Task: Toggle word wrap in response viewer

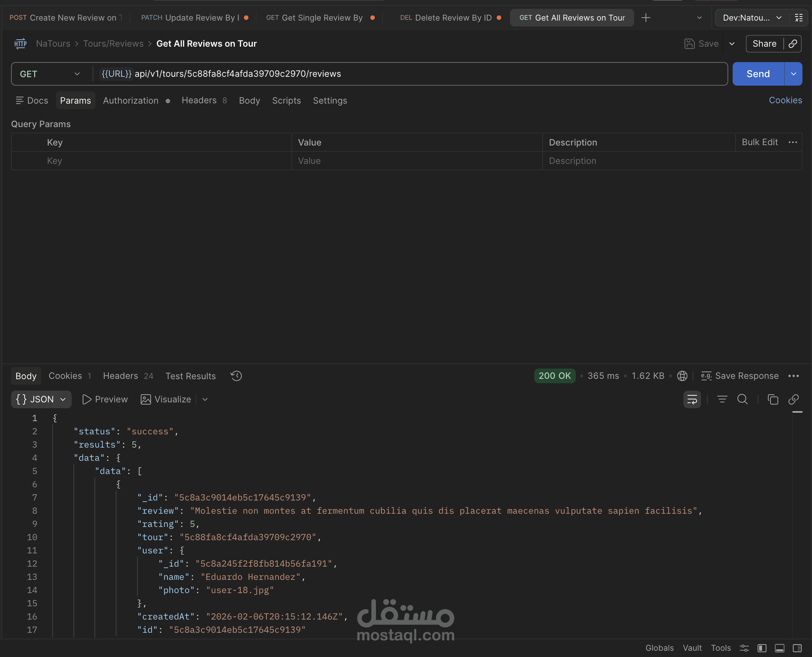Action: pos(692,399)
